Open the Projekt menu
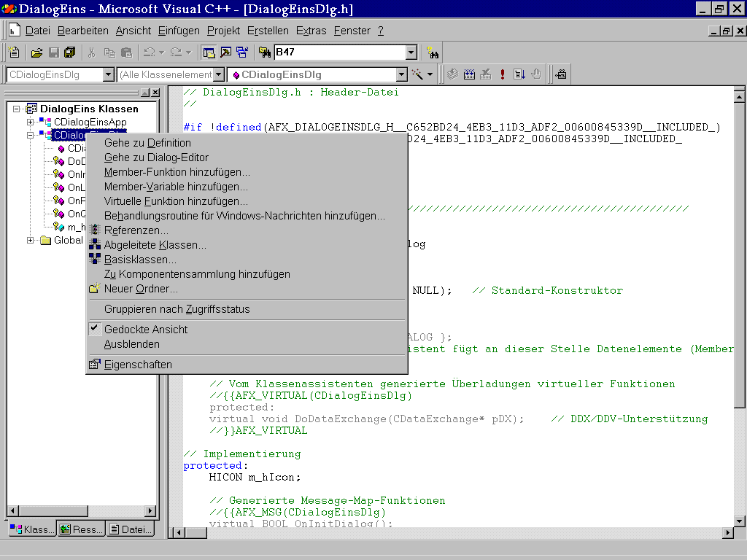The image size is (747, 560). pos(223,31)
